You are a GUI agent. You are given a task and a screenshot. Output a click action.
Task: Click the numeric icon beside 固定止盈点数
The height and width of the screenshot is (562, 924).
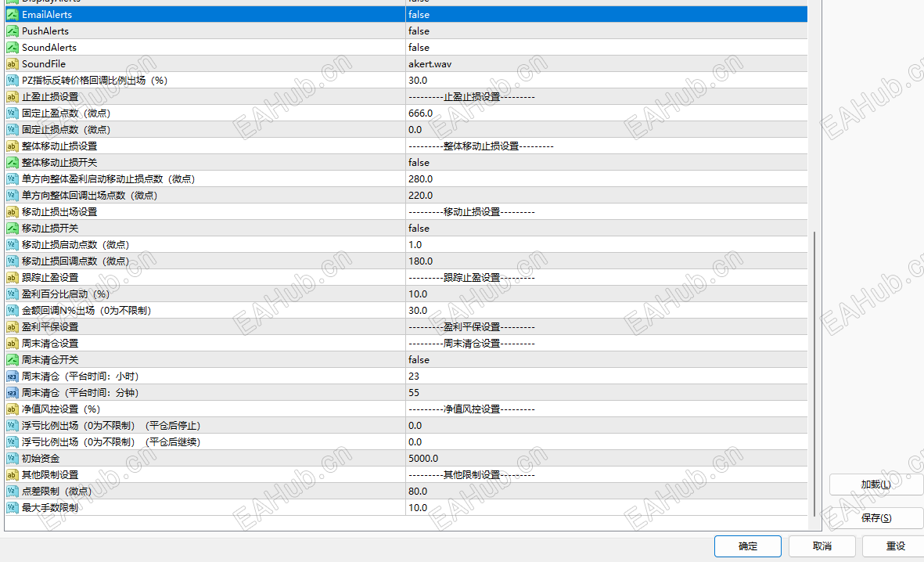pyautogui.click(x=12, y=113)
